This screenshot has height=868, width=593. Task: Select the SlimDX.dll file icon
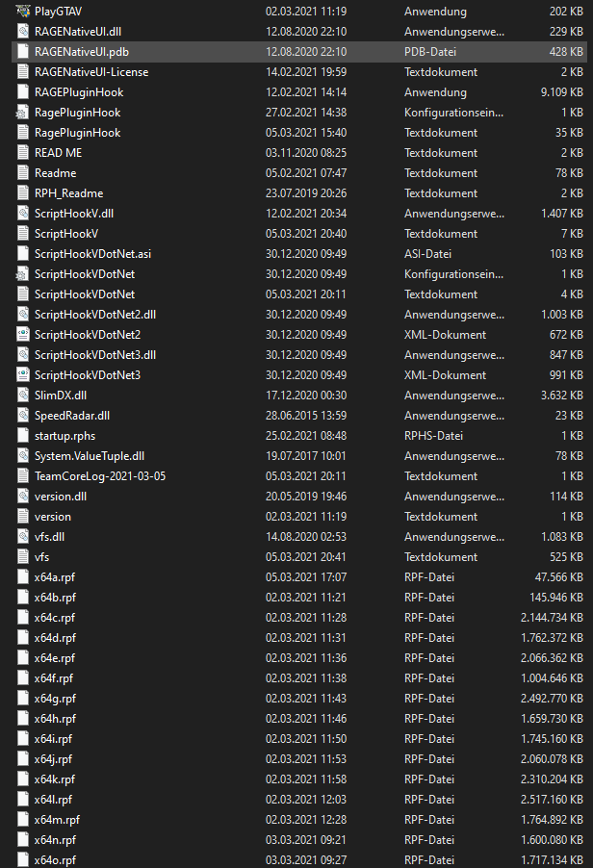23,395
